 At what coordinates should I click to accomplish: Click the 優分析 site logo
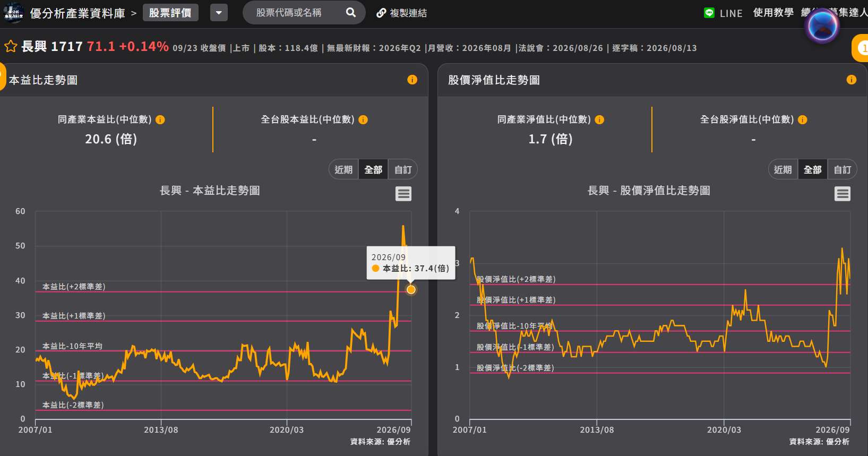pyautogui.click(x=13, y=13)
